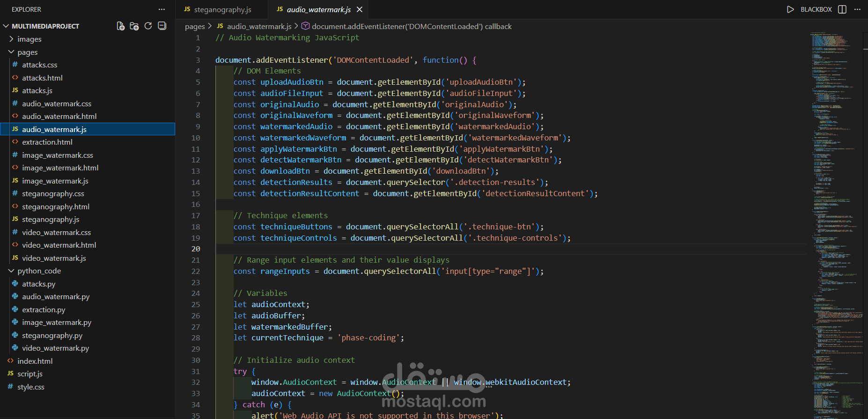Image resolution: width=868 pixels, height=419 pixels.
Task: Select the audio_watermark.js editor tab
Action: [x=318, y=9]
